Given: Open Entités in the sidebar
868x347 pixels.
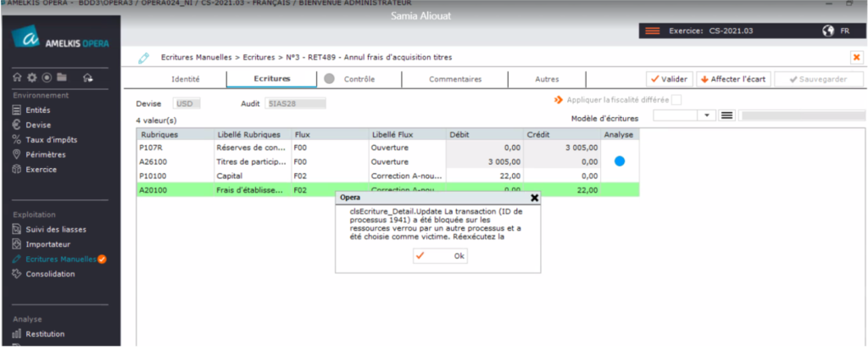Looking at the screenshot, I should click(38, 110).
